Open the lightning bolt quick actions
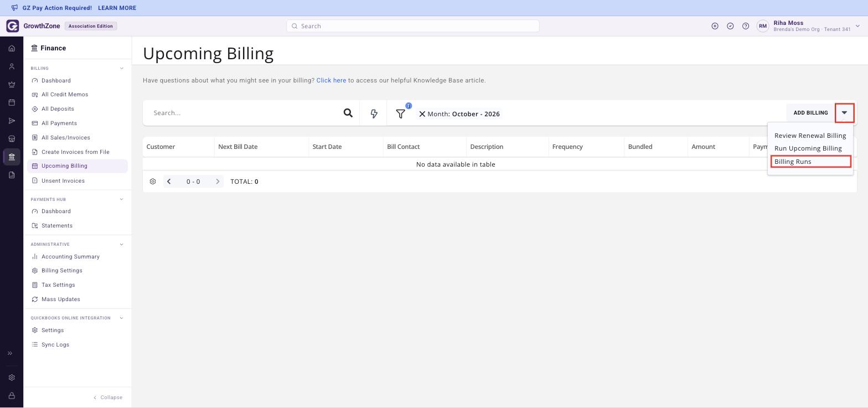 pos(374,113)
